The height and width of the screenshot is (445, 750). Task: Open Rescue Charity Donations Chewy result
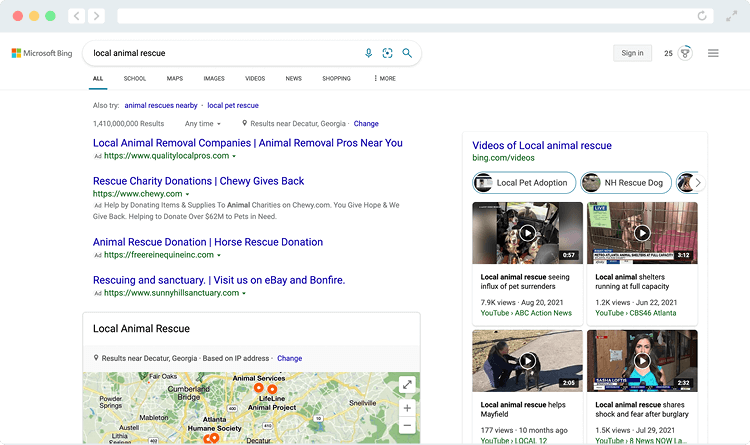pos(199,181)
